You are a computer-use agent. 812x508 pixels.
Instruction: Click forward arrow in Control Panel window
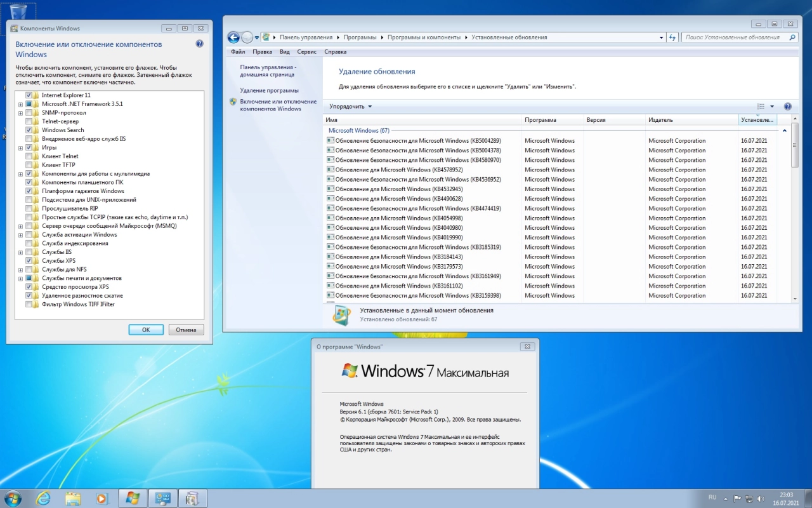[x=247, y=37]
